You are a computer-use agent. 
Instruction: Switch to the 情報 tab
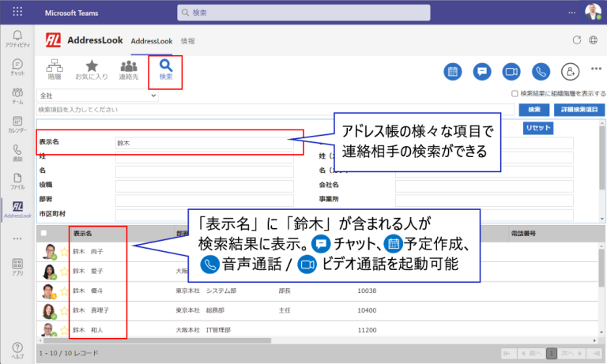click(x=188, y=40)
